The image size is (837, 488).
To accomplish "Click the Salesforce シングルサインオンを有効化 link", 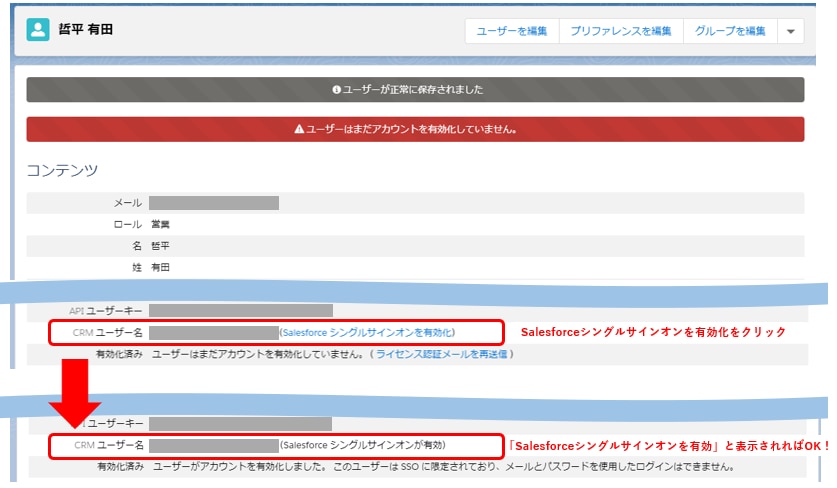I will click(x=367, y=333).
